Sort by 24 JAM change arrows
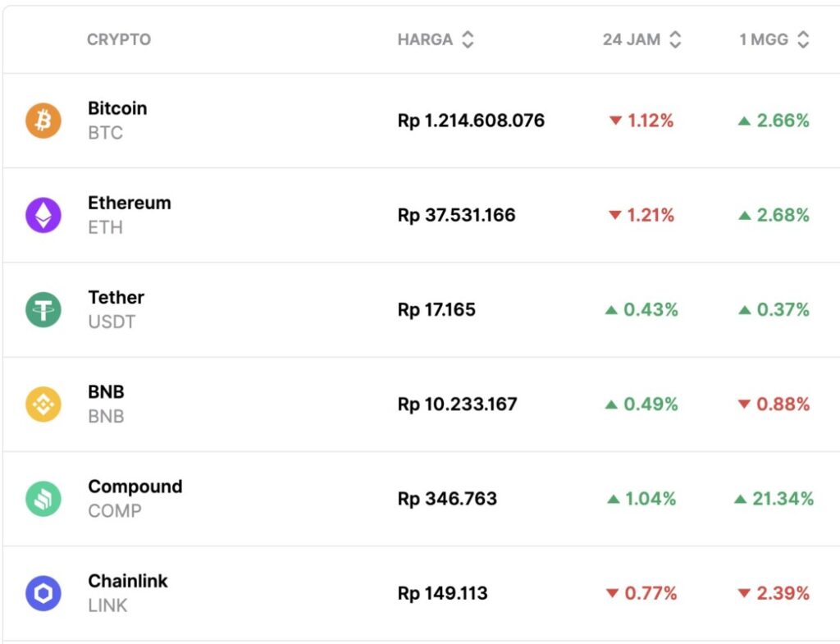 click(x=675, y=39)
